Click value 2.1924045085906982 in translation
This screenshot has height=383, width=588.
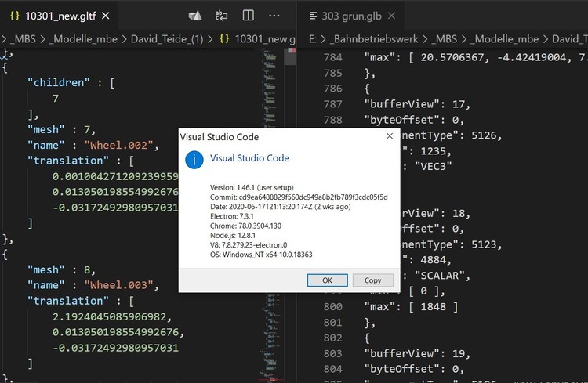coord(109,316)
